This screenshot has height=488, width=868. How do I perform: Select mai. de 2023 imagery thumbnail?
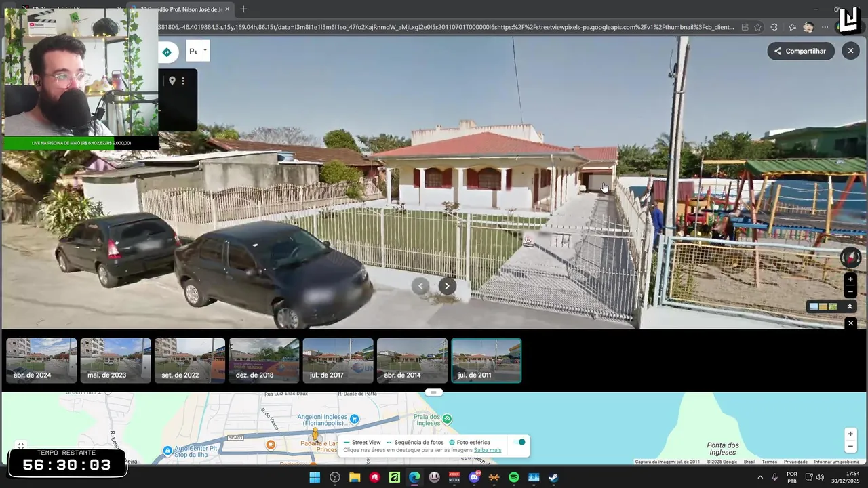[115, 361]
